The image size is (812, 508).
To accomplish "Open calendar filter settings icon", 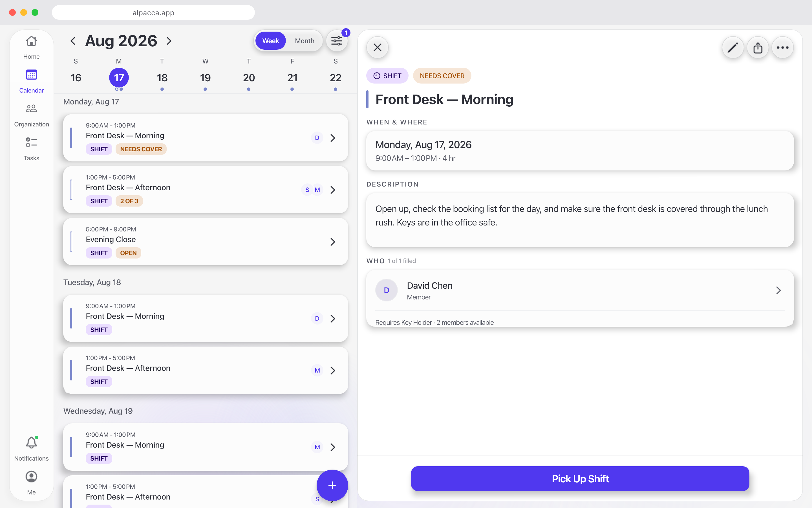I will click(x=337, y=41).
